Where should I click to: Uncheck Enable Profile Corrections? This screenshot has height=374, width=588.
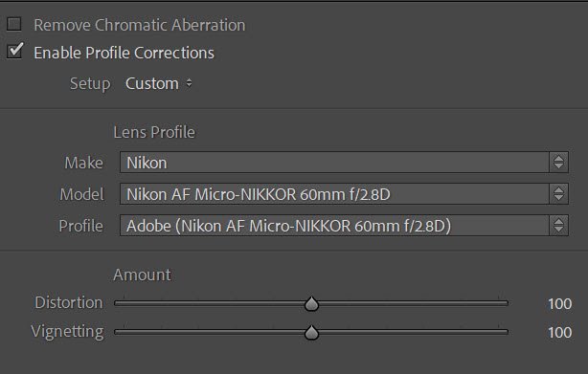tap(14, 52)
